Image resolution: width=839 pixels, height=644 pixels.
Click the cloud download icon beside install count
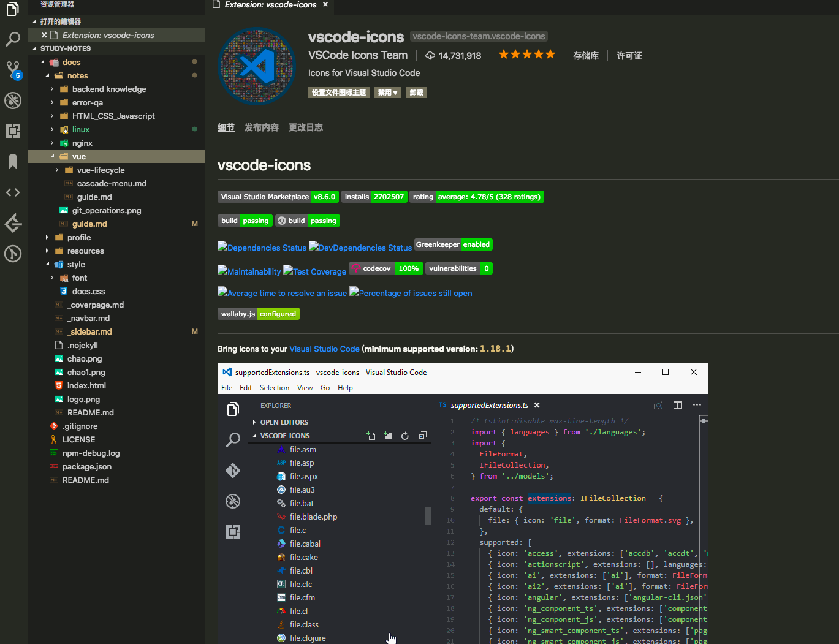click(431, 55)
